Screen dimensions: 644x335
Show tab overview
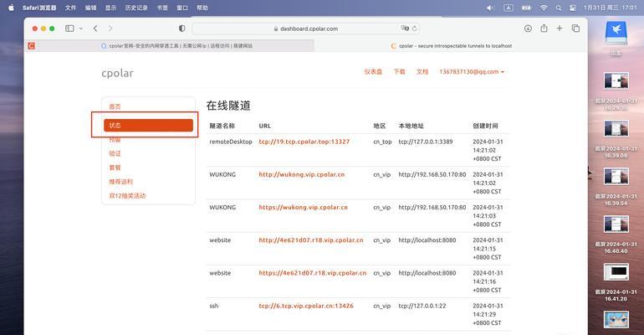tap(575, 28)
